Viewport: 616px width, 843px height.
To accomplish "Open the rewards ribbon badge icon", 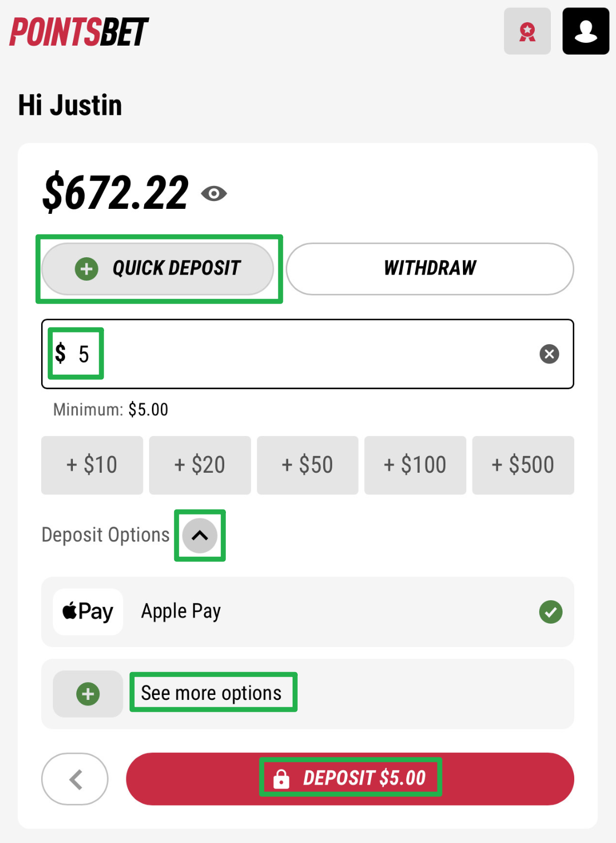I will click(x=527, y=31).
